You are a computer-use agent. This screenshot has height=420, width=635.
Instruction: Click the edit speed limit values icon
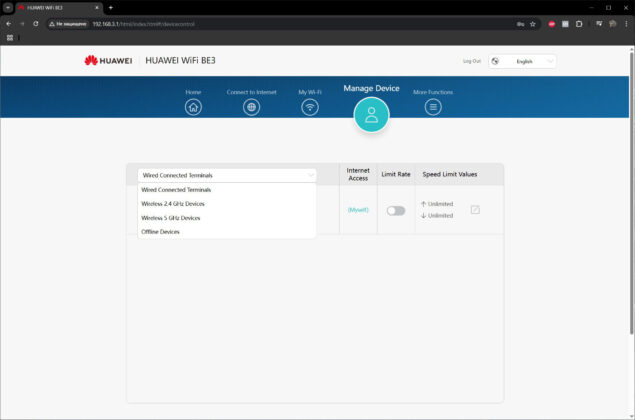(475, 210)
